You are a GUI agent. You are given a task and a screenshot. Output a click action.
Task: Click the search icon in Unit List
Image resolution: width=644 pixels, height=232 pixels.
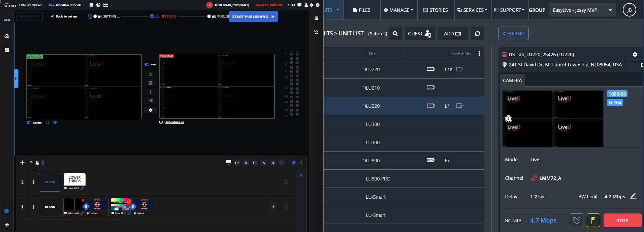pyautogui.click(x=395, y=33)
